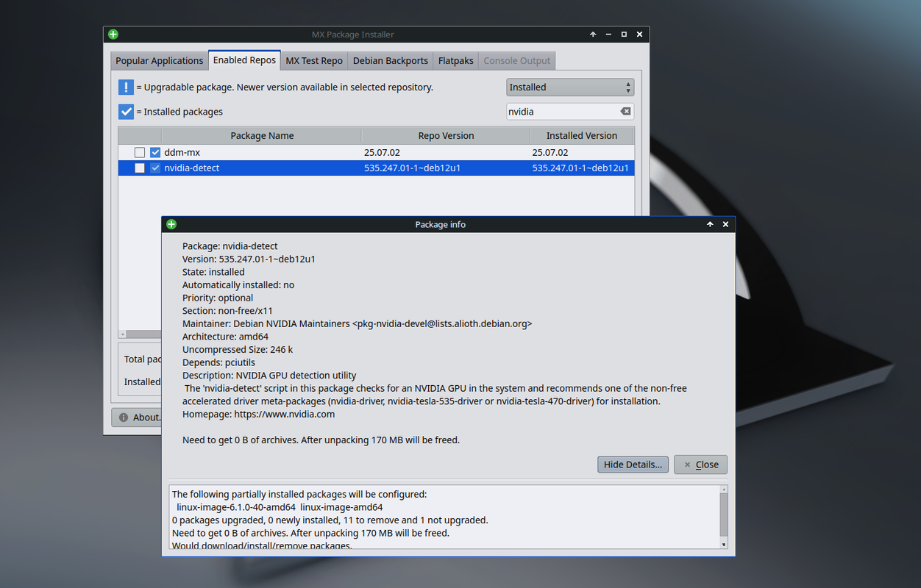Click the up arrow of details scrollbar
Screen dimensions: 921x588
(x=724, y=489)
